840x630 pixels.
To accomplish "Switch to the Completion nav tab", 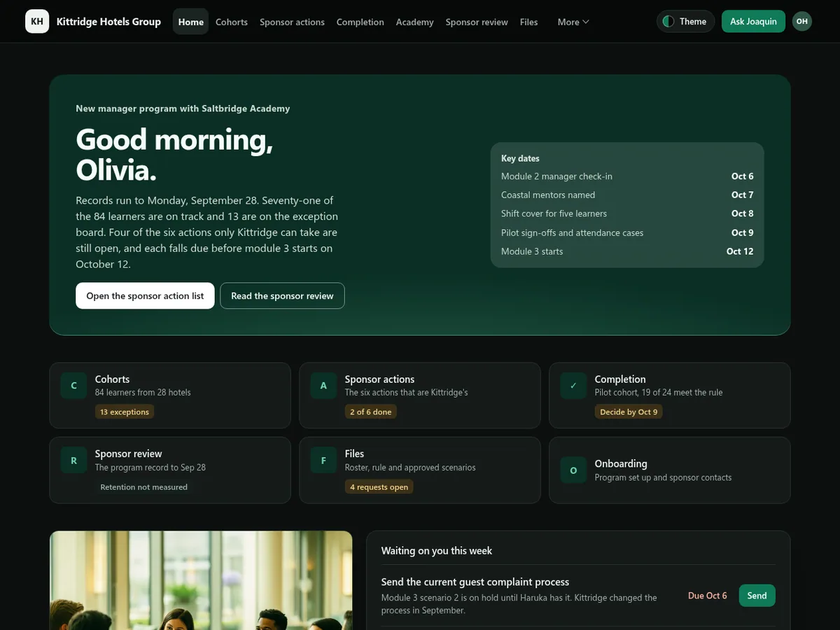I will [x=360, y=22].
